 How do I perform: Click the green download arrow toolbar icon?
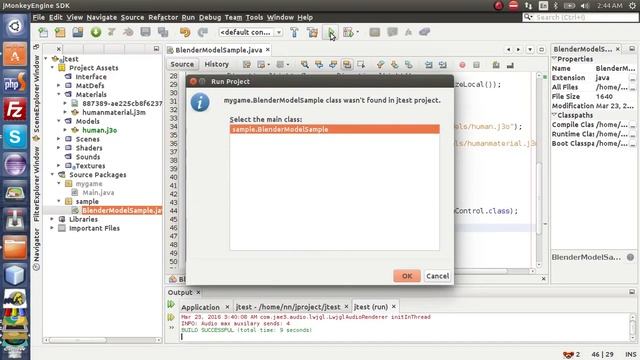tap(96, 32)
